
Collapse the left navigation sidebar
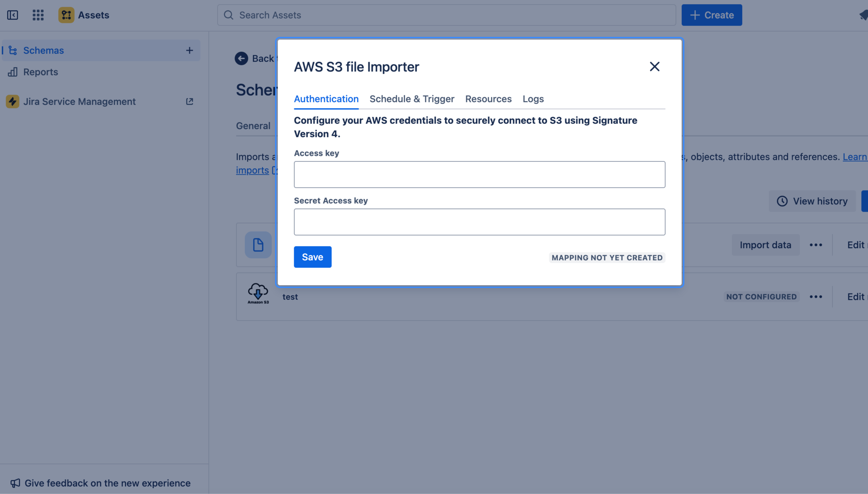[x=12, y=15]
